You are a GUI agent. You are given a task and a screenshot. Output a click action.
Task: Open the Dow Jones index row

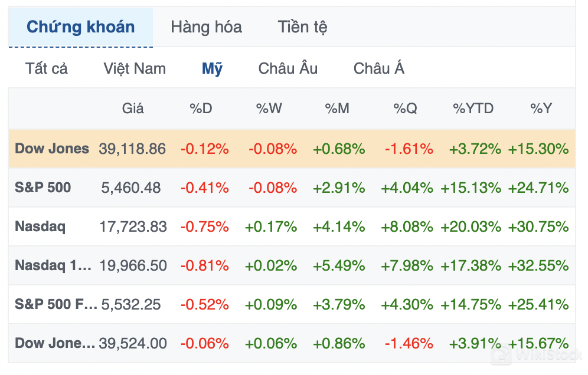[52, 149]
